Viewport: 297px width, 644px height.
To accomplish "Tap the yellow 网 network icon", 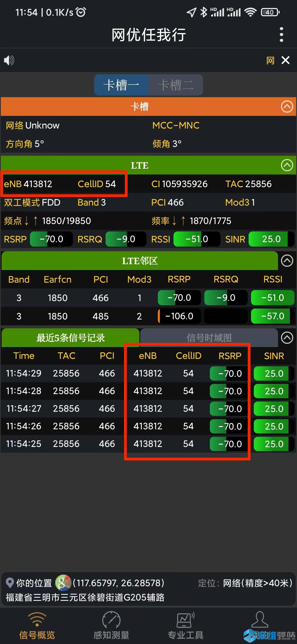I will [270, 60].
